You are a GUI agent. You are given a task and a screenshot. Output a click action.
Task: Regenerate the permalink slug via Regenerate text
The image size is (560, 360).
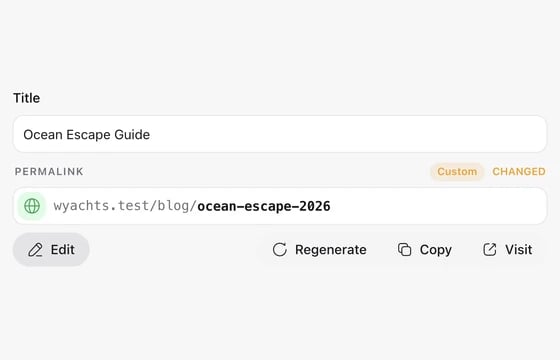point(331,250)
